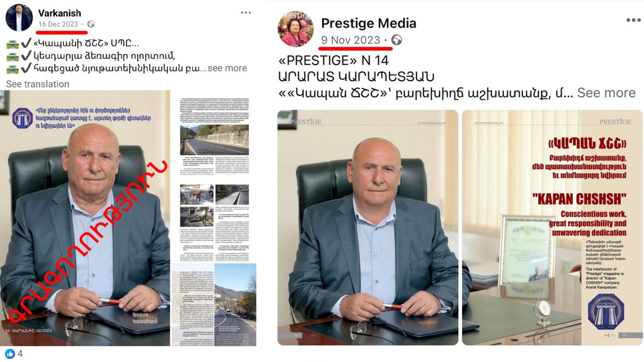This screenshot has width=644, height=362.
Task: Click the 9 Nov 2023 post timestamp
Action: tap(351, 40)
